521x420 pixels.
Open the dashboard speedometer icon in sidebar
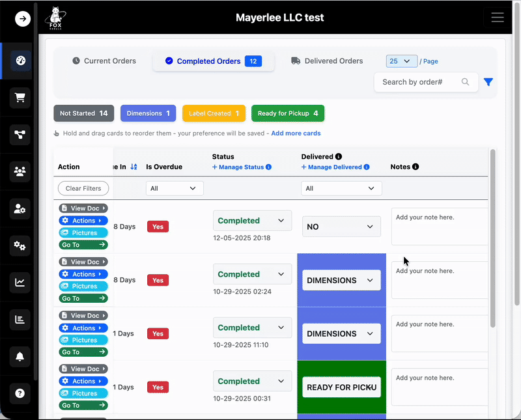tap(20, 61)
